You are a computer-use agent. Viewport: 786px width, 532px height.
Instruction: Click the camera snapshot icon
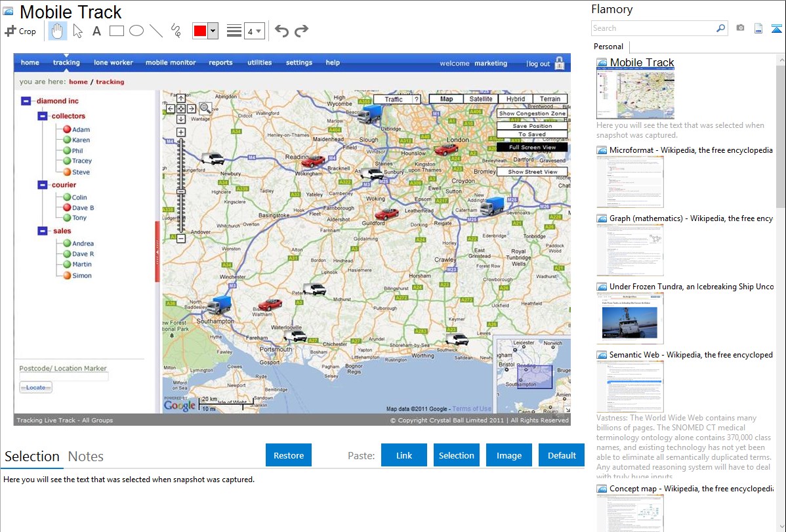(x=740, y=28)
